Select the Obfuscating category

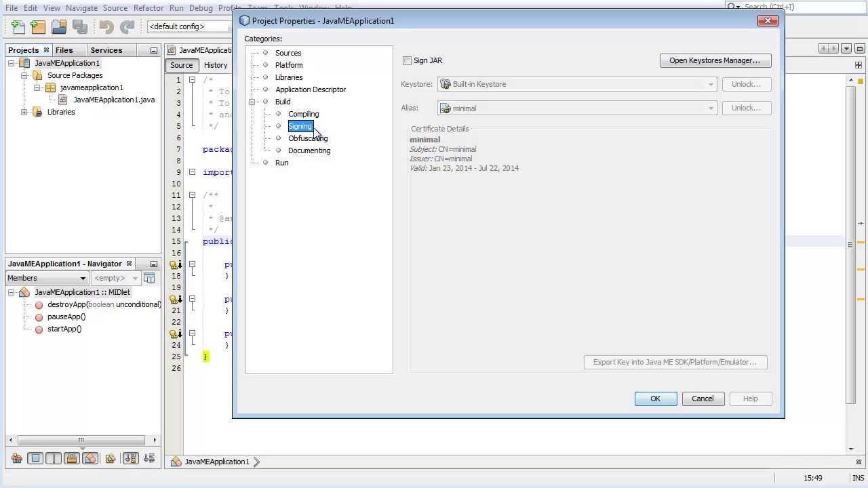pos(308,138)
